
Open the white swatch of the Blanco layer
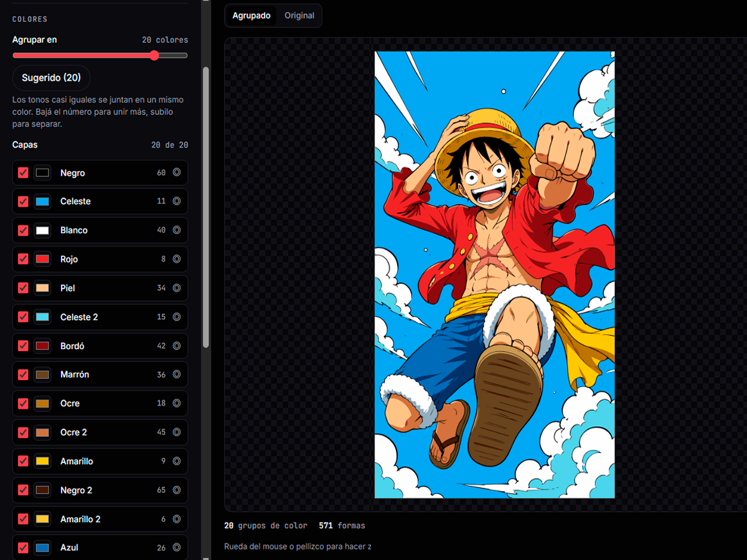42,230
